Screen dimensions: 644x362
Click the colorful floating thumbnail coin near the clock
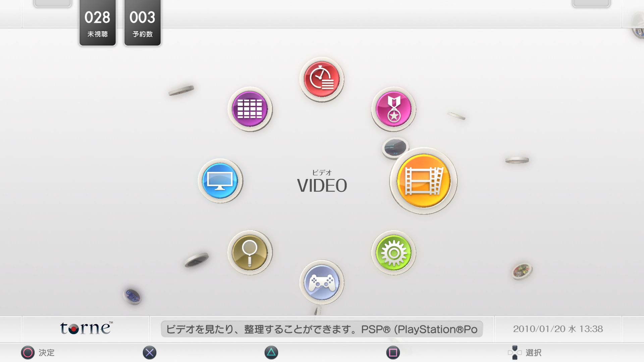(x=522, y=271)
